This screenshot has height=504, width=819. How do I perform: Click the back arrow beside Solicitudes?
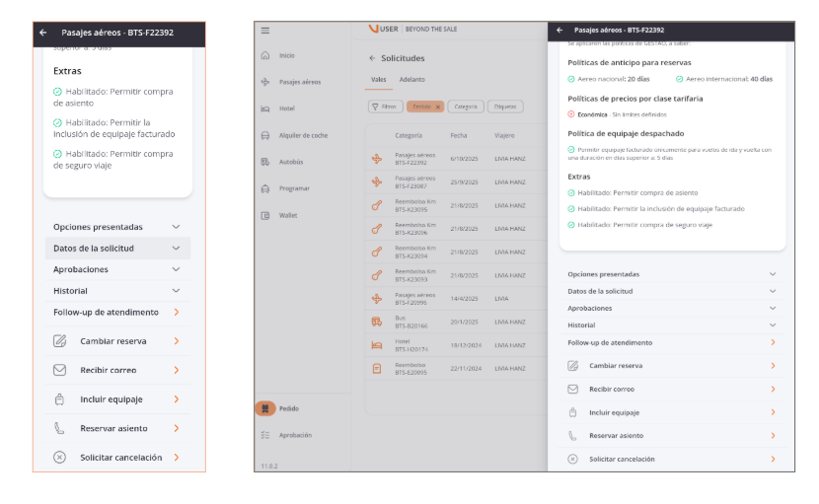(x=372, y=59)
